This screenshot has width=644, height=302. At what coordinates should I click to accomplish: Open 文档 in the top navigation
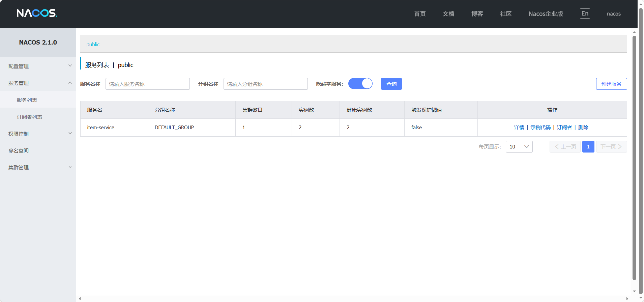448,14
